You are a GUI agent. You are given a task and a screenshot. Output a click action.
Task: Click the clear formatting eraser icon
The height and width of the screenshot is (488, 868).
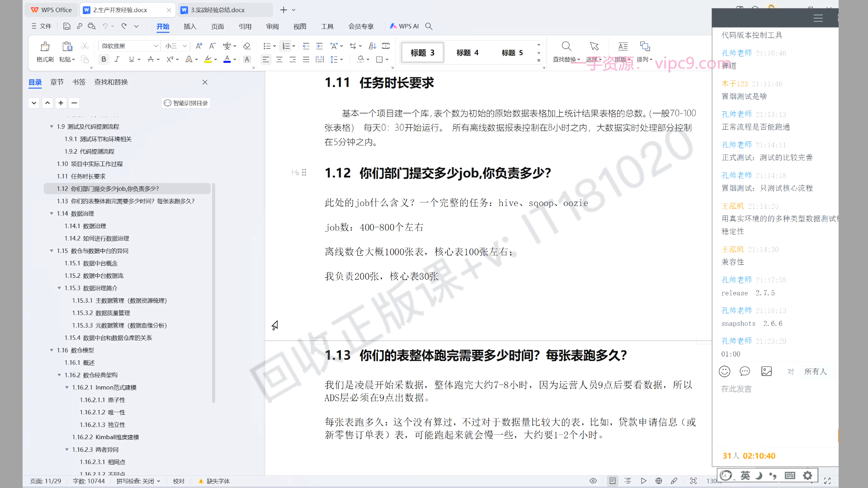[x=247, y=46]
